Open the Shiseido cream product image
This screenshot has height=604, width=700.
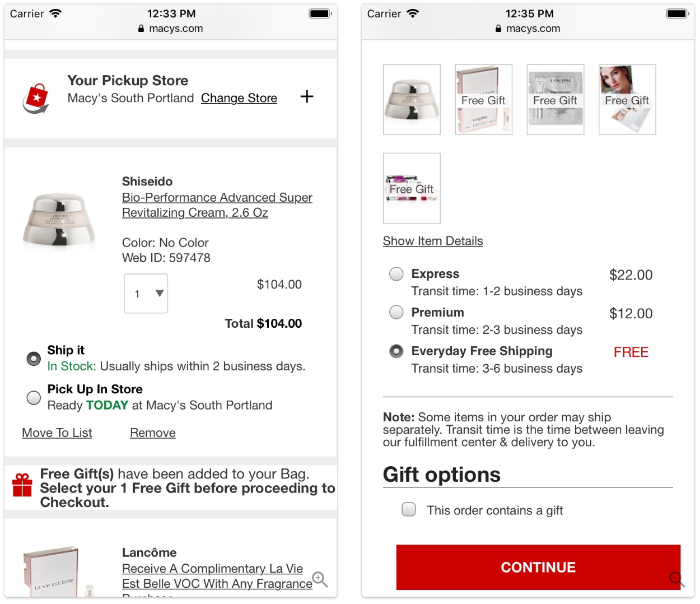59,221
